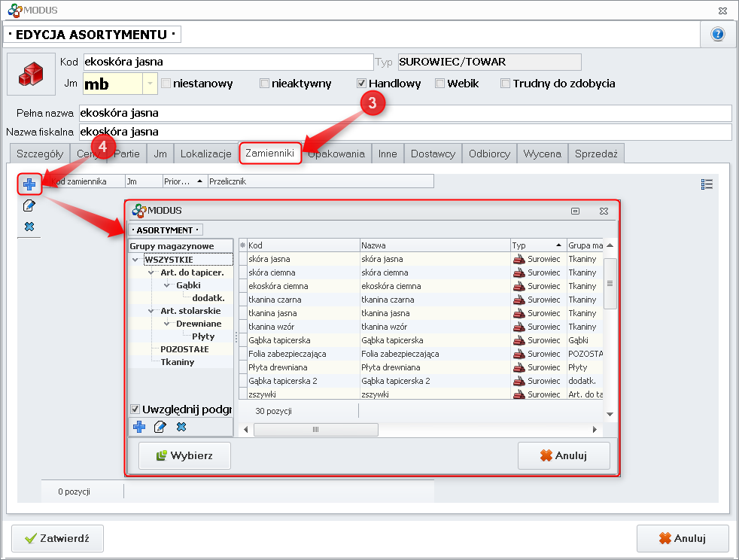Collapse the WSZYSTKIE tree node
Screen dimensions: 739x560
coord(135,260)
